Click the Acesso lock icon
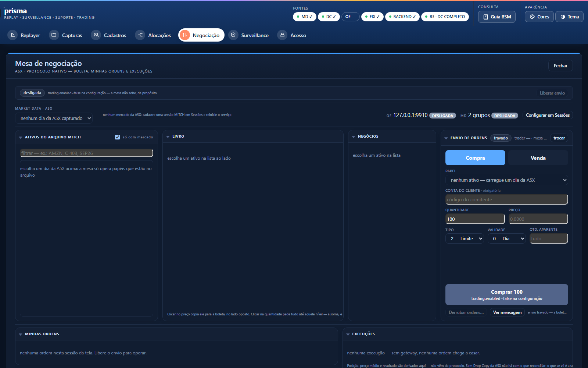Image resolution: width=588 pixels, height=368 pixels. [282, 35]
